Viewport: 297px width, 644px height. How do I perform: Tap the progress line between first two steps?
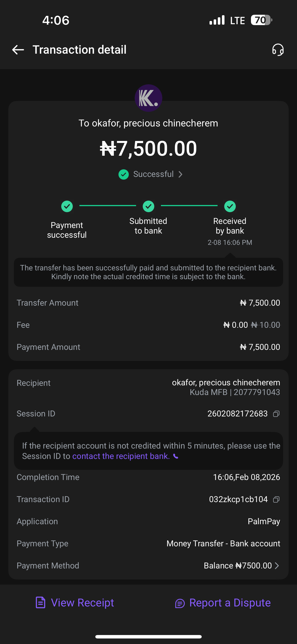click(x=108, y=205)
